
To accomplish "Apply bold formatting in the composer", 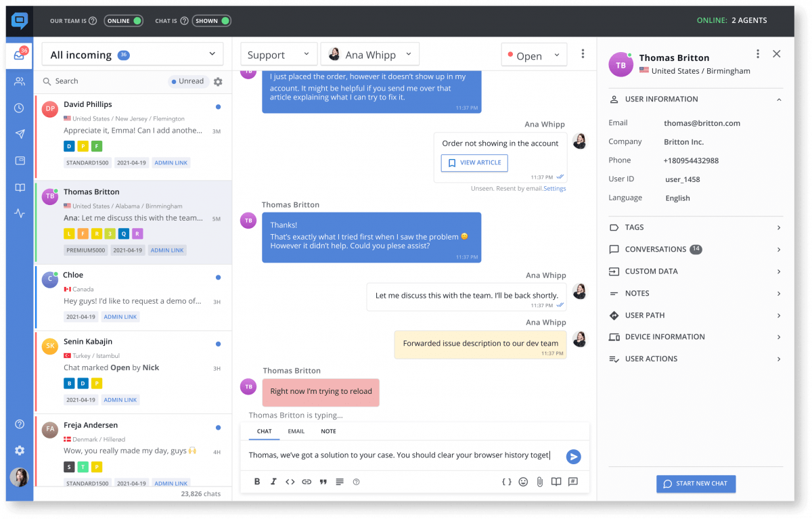I will tap(257, 481).
